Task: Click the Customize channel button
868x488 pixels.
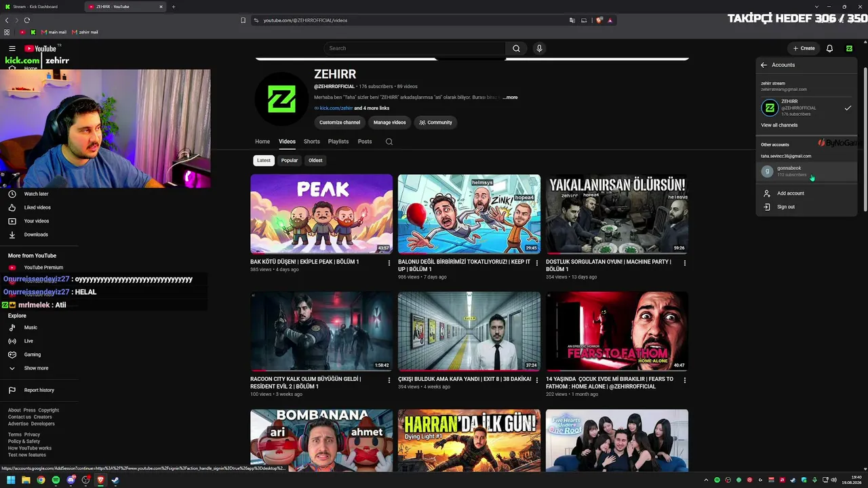Action: click(340, 123)
